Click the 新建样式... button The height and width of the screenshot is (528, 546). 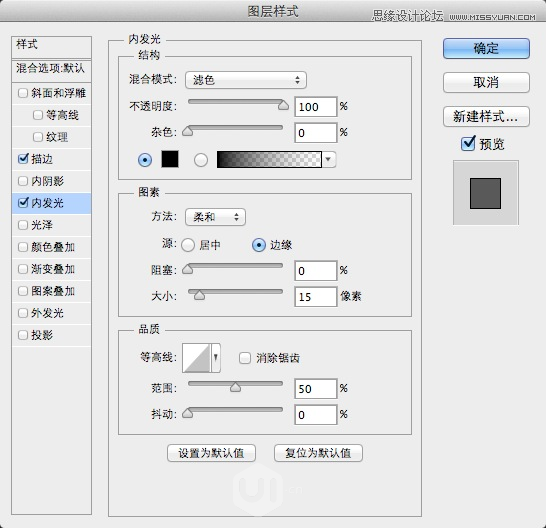point(486,116)
